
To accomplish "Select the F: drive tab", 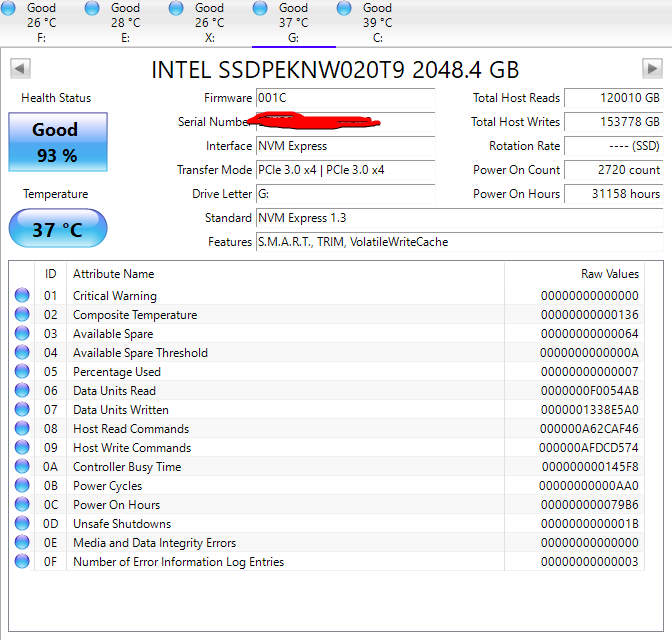I will tap(42, 23).
